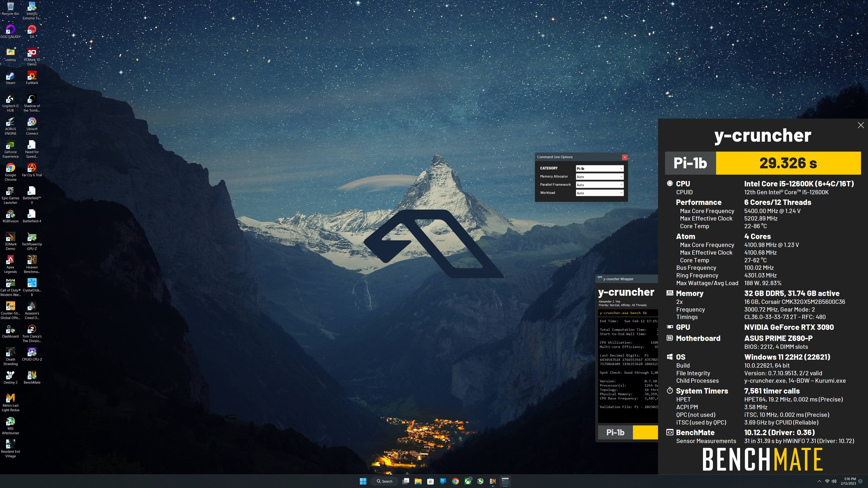Select Call of Duty Modern Warfare icon

(10, 288)
